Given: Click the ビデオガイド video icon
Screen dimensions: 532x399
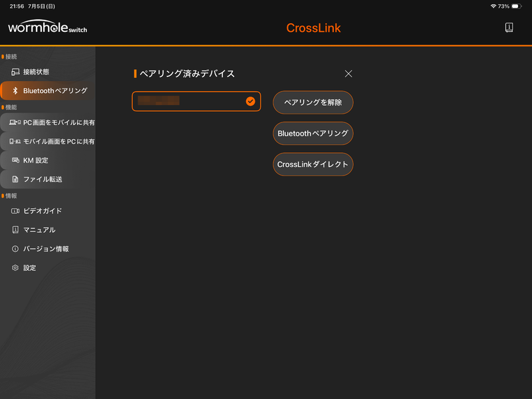Looking at the screenshot, I should [15, 211].
